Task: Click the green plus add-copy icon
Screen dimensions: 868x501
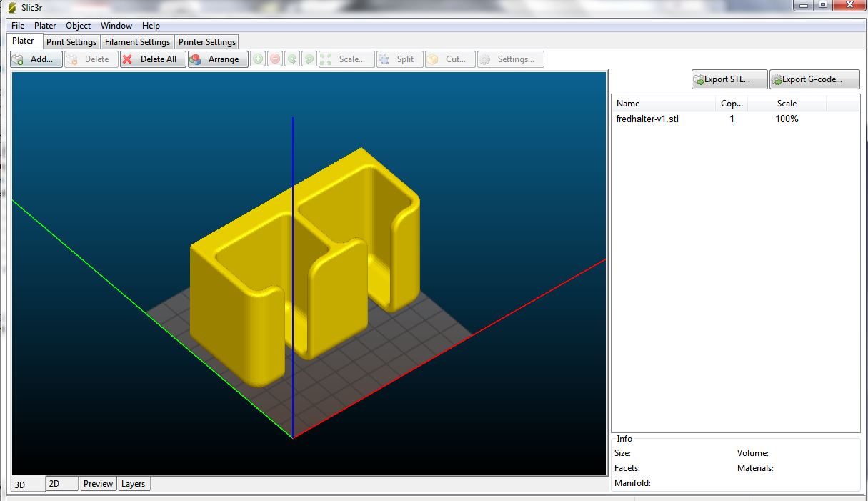Action: pos(258,59)
